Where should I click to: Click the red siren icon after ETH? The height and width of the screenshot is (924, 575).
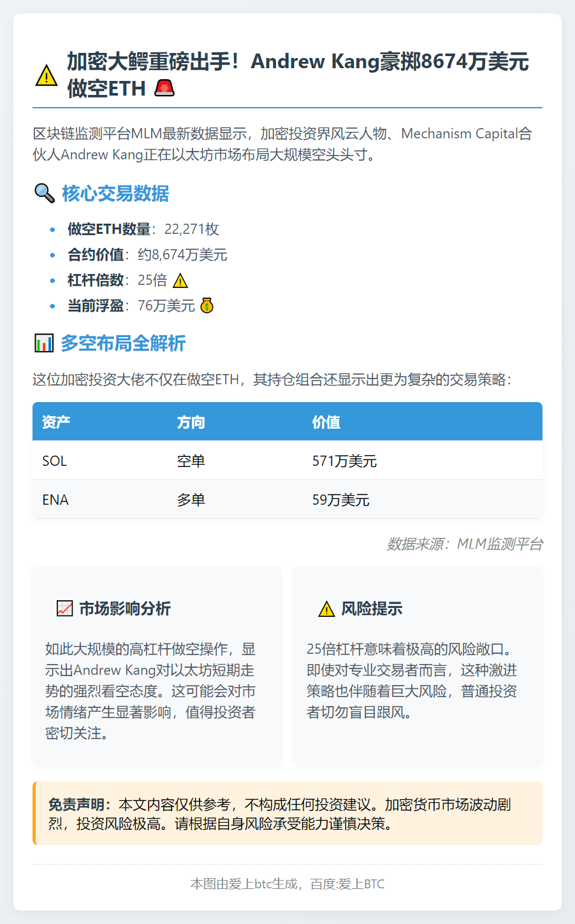164,89
